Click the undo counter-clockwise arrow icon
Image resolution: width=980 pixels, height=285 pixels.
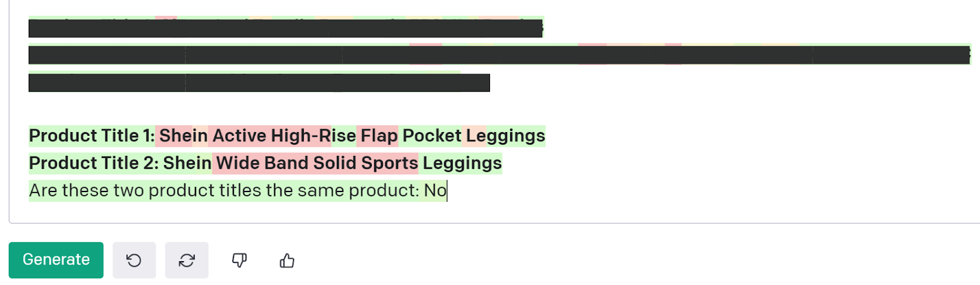tap(134, 261)
